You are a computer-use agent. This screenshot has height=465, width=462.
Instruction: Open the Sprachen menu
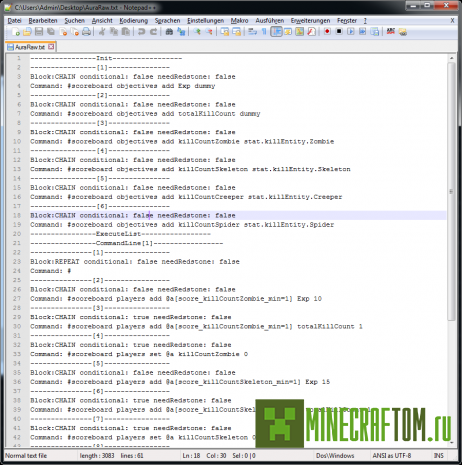[167, 21]
